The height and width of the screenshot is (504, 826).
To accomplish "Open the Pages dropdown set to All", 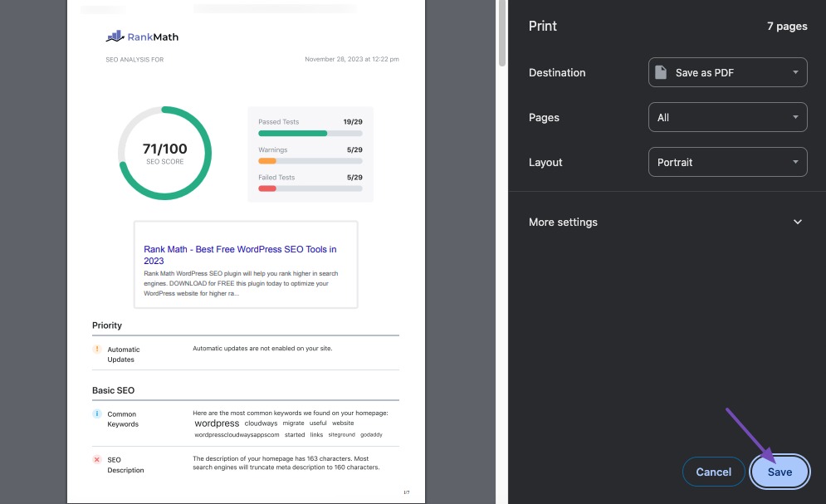I will tap(727, 117).
